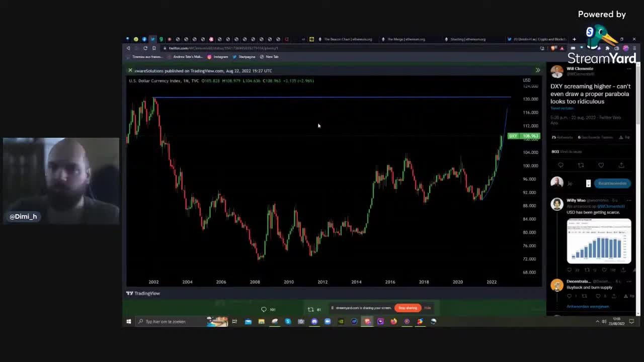Viewport: 644px width, 362px height.
Task: Click the blue Beantwoorden reply button
Action: click(x=612, y=184)
